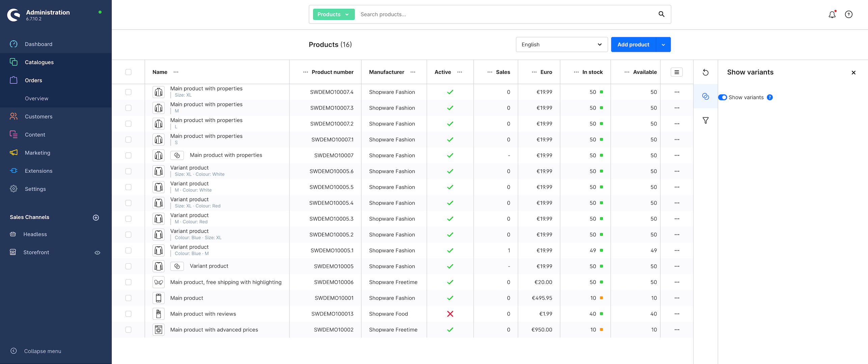Select checkbox for SWDEMO100013 row
The height and width of the screenshot is (364, 868).
pos(128,314)
